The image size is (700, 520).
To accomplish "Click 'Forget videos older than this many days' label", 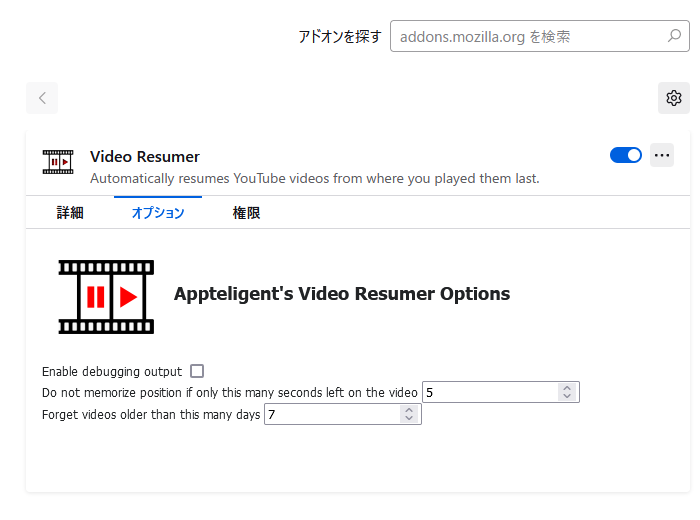I will tap(151, 415).
